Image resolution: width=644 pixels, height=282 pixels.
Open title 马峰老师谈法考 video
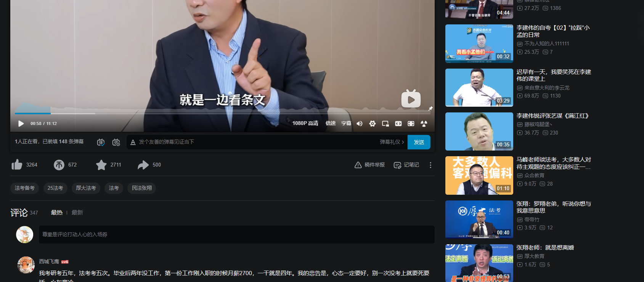tap(554, 163)
